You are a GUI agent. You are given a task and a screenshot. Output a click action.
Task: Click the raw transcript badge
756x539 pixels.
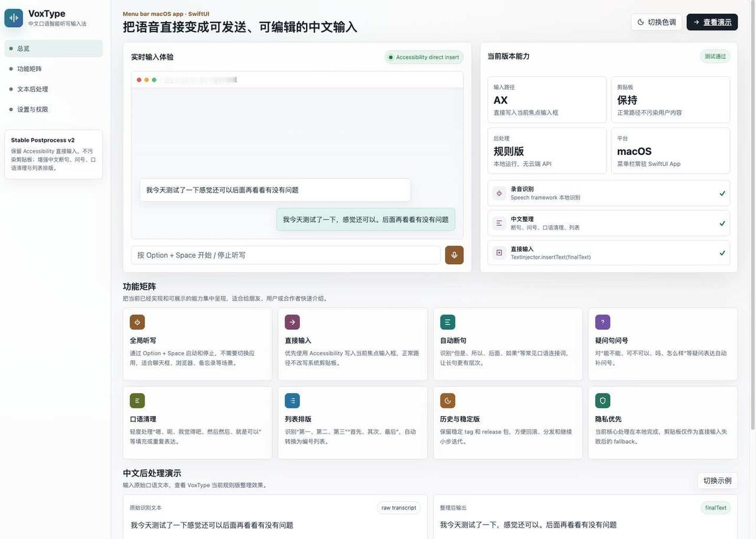399,508
